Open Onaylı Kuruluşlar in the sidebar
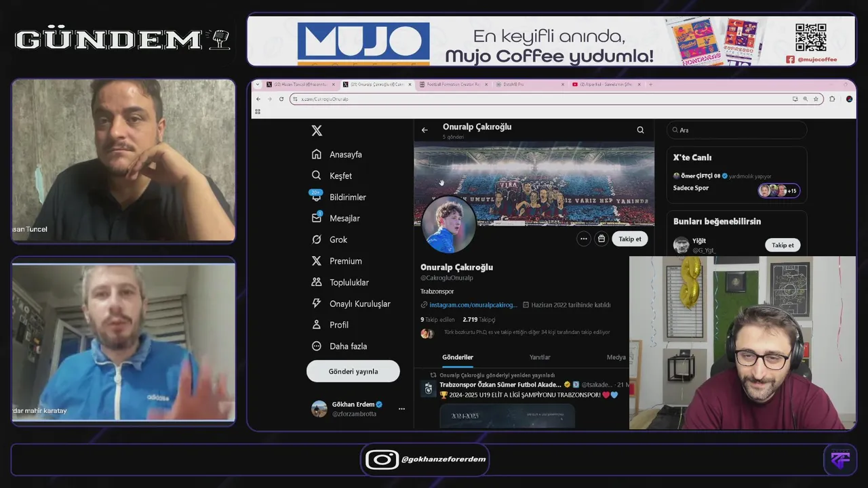868x488 pixels. (351, 304)
